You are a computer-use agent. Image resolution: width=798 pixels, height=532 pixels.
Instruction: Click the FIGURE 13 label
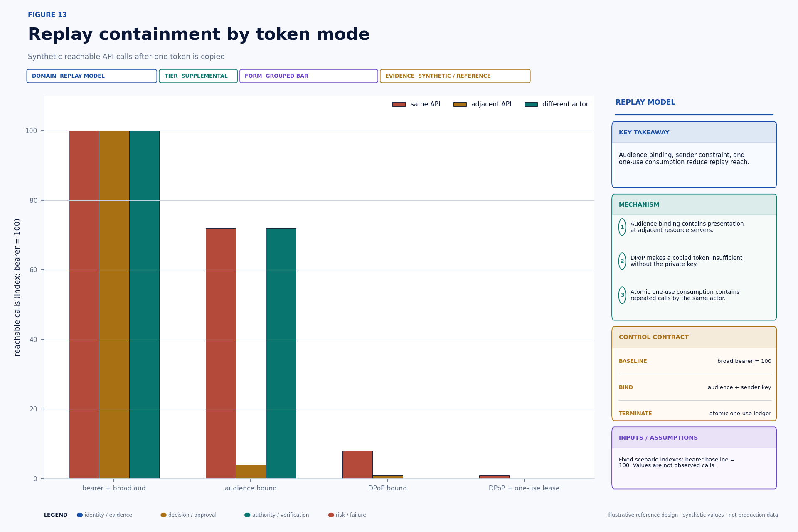pyautogui.click(x=47, y=15)
